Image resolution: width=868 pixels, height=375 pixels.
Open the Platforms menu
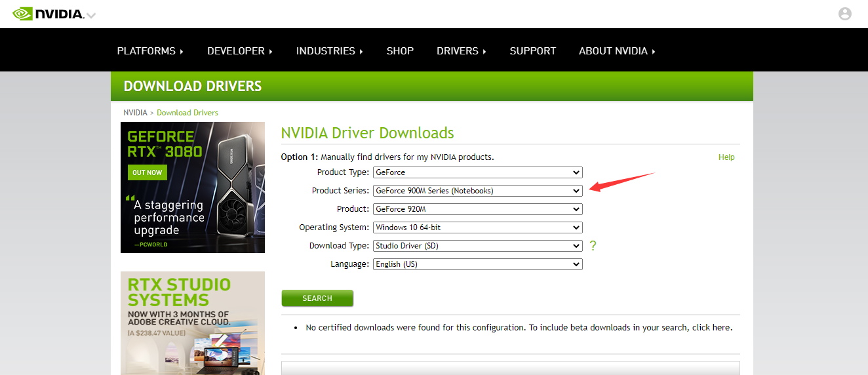click(x=150, y=51)
